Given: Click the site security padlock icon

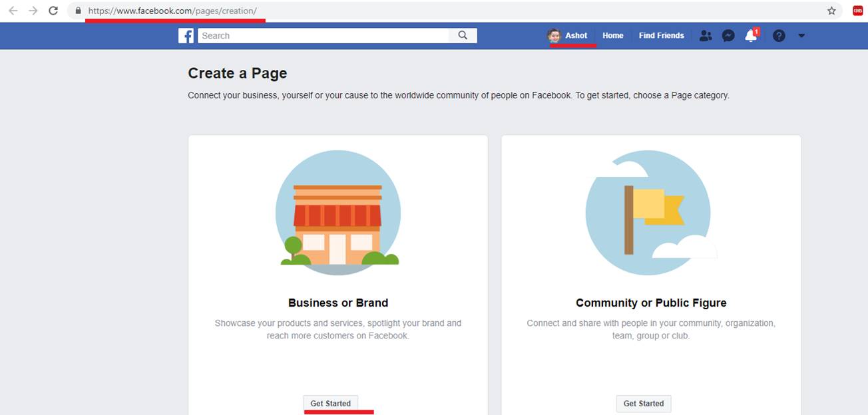Looking at the screenshot, I should (x=79, y=11).
